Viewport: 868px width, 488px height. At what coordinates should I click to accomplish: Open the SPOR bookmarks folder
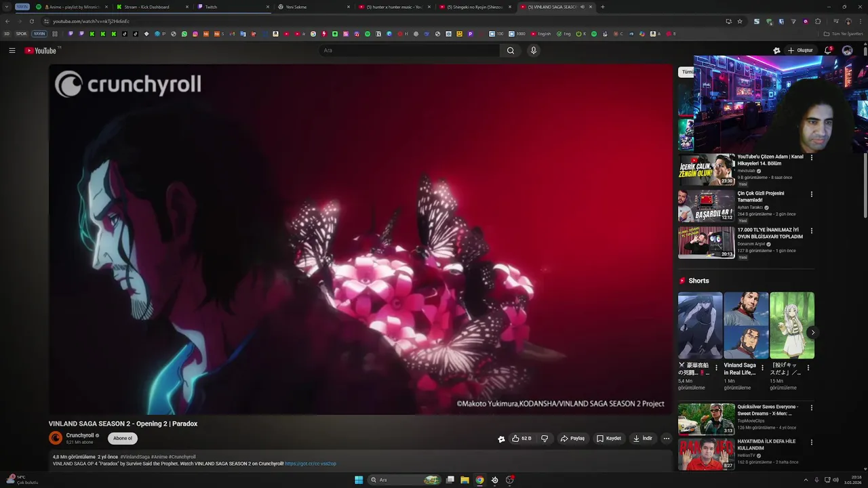pos(22,34)
